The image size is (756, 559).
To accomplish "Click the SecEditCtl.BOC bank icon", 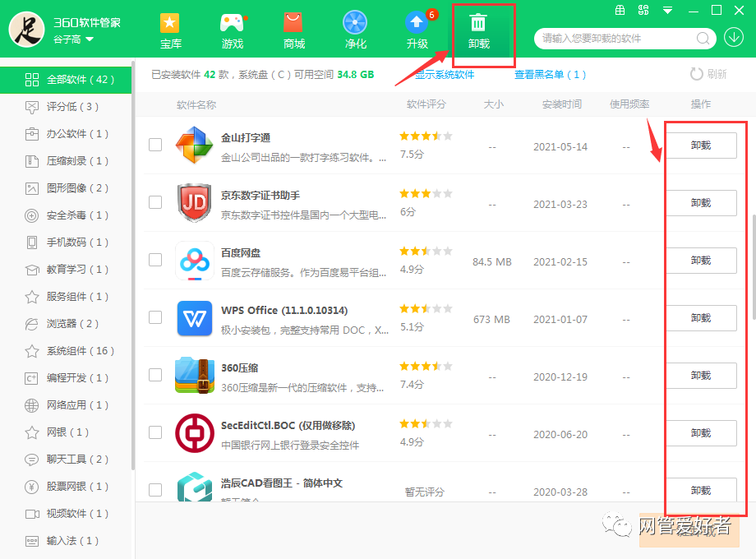I will (x=194, y=432).
